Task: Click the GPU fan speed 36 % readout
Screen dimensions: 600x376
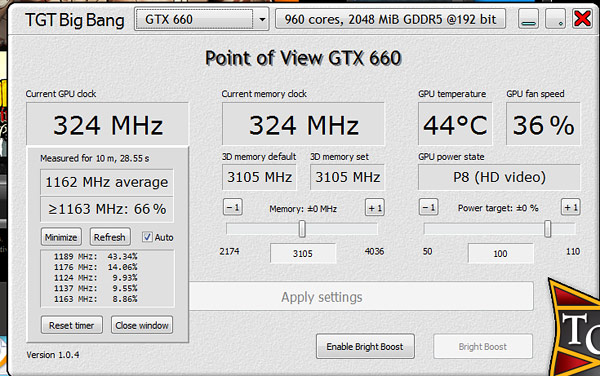Action: point(543,124)
